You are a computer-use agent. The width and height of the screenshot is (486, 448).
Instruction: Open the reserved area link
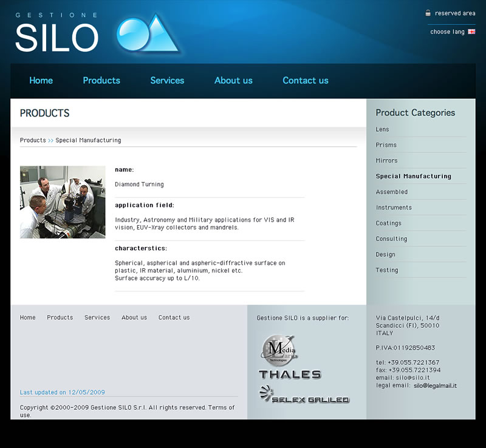[455, 13]
